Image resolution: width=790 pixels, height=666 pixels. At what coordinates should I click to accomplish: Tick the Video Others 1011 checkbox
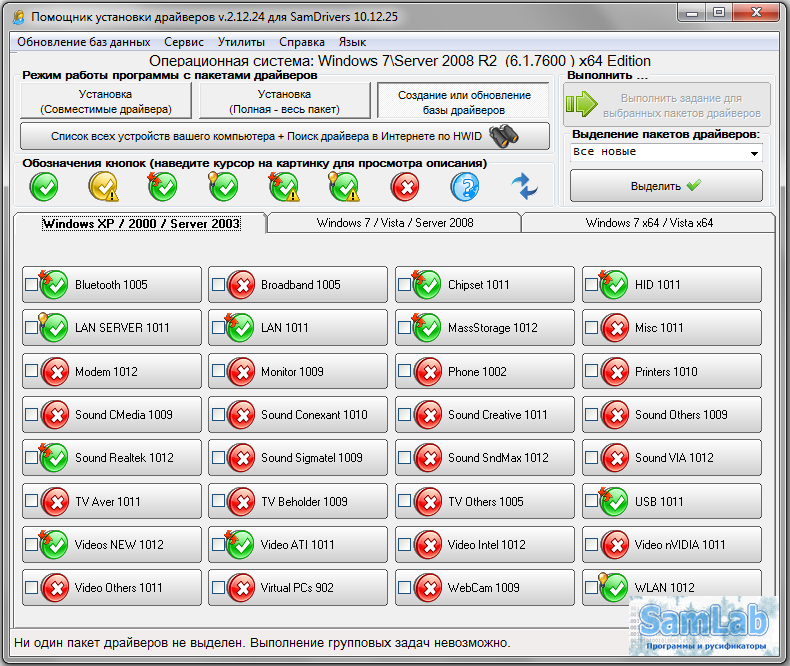tap(31, 587)
